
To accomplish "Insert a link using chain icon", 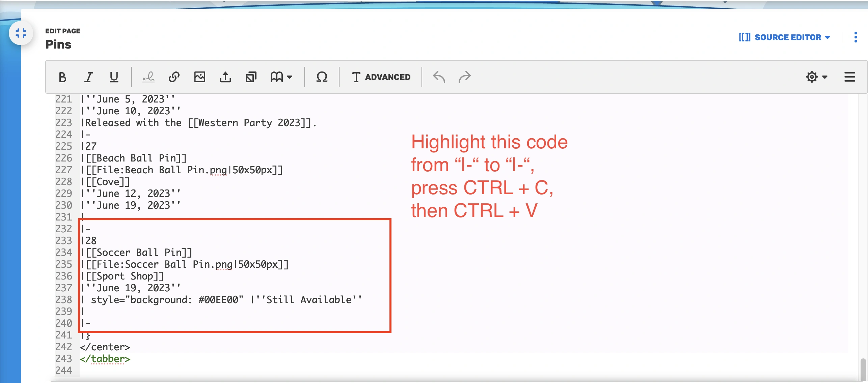I will click(x=174, y=77).
